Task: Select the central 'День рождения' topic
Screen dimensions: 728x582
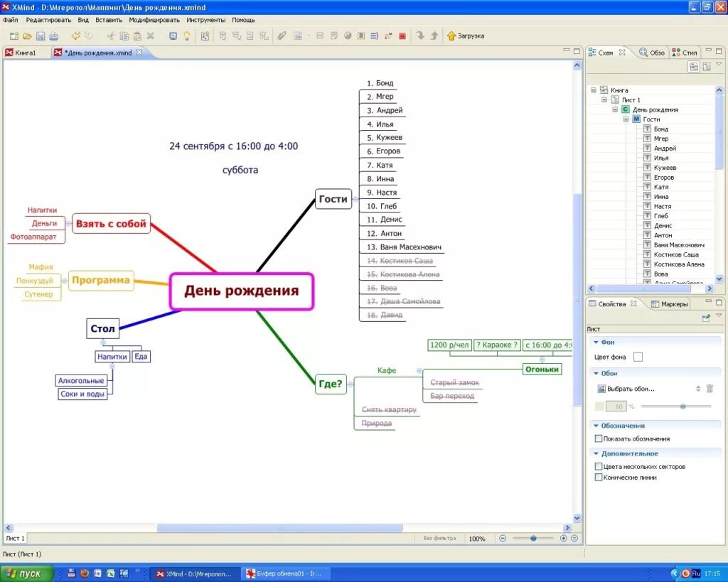Action: 242,291
